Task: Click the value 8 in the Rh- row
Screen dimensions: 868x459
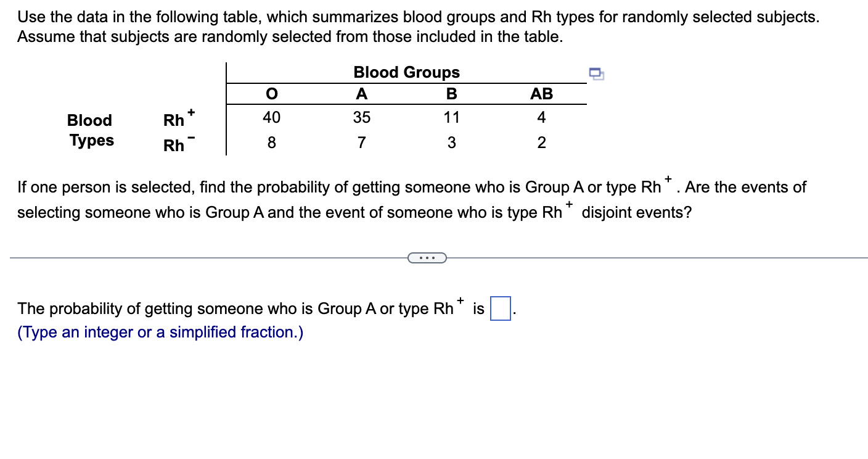Action: click(271, 143)
